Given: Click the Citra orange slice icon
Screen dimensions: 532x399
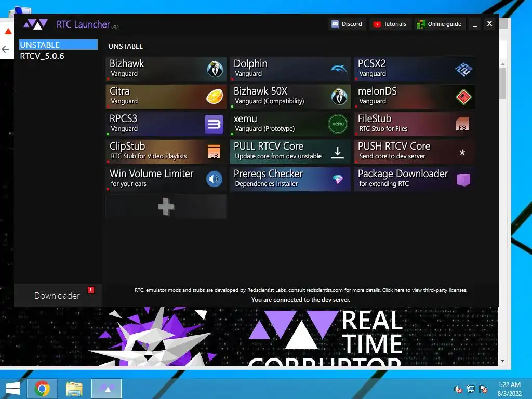Looking at the screenshot, I should pyautogui.click(x=215, y=97).
